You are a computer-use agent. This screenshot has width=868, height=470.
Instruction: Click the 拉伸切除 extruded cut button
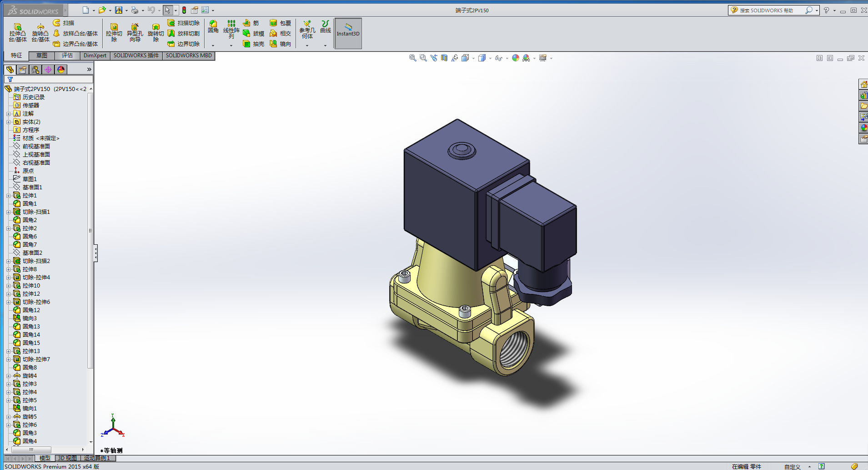(x=114, y=33)
